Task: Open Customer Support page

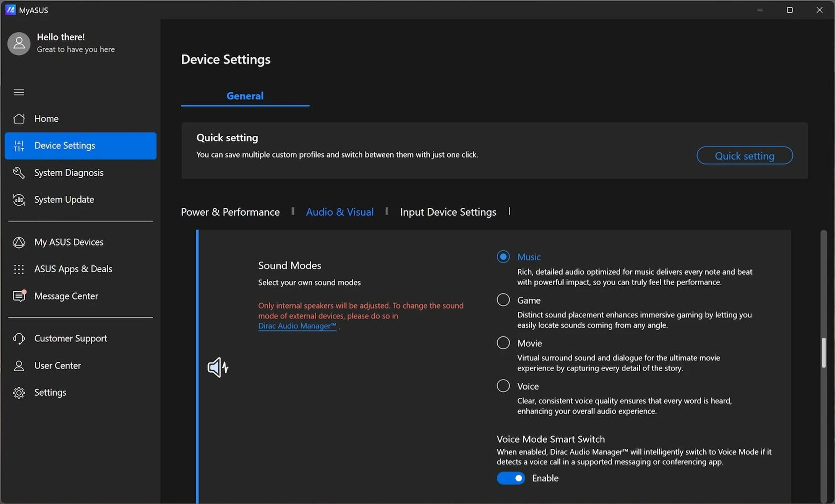Action: coord(80,338)
